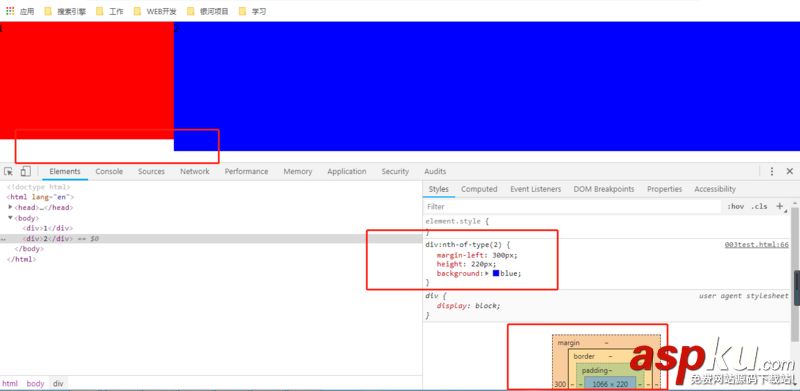Select the first div 1 DOM node
Viewport: 800px width, 391px height.
pyautogui.click(x=48, y=228)
